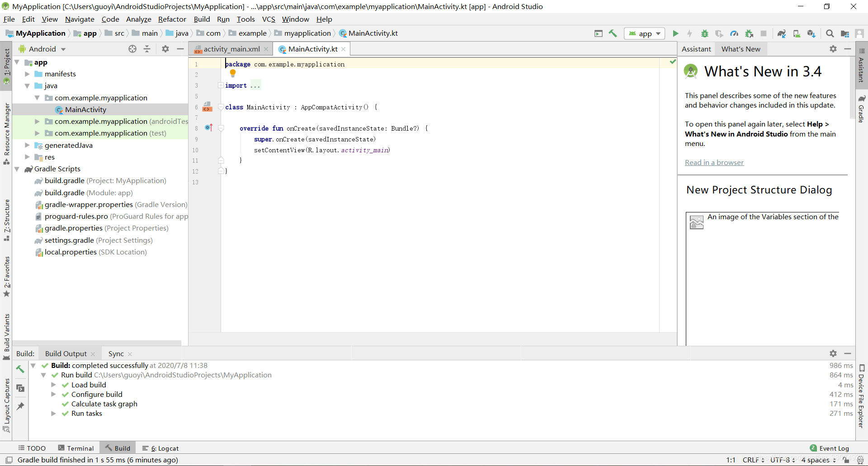Screen dimensions: 868x466
Task: Open the Profile app gauge icon
Action: (734, 33)
